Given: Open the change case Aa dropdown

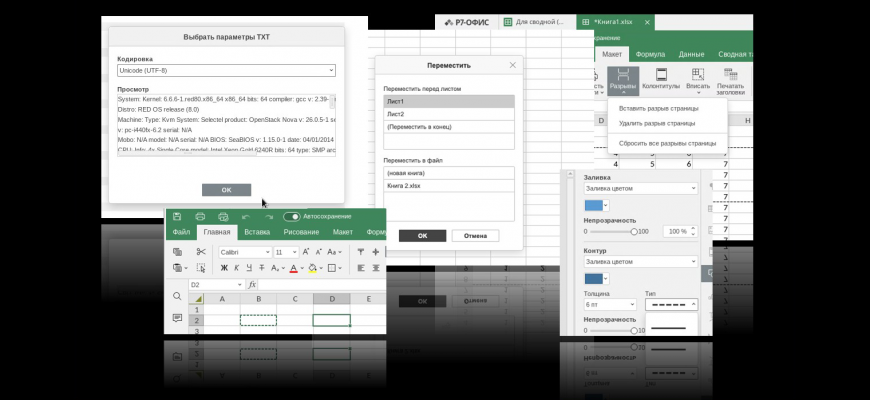Looking at the screenshot, I should (335, 252).
